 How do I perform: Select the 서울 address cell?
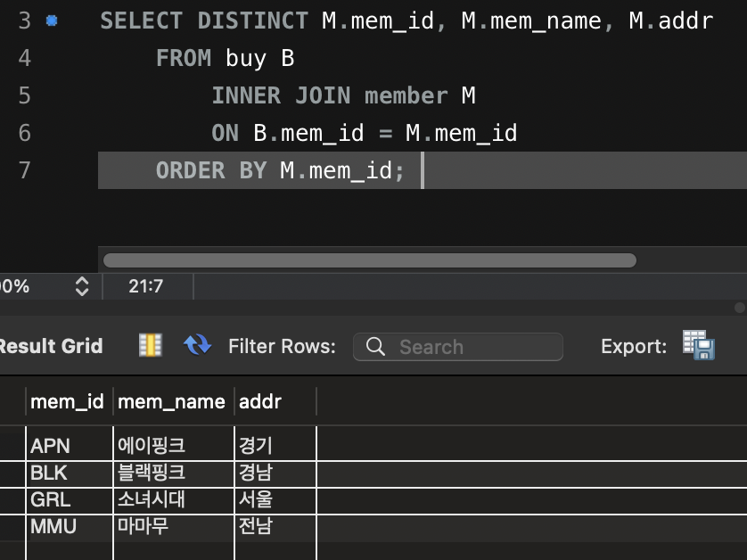click(275, 500)
